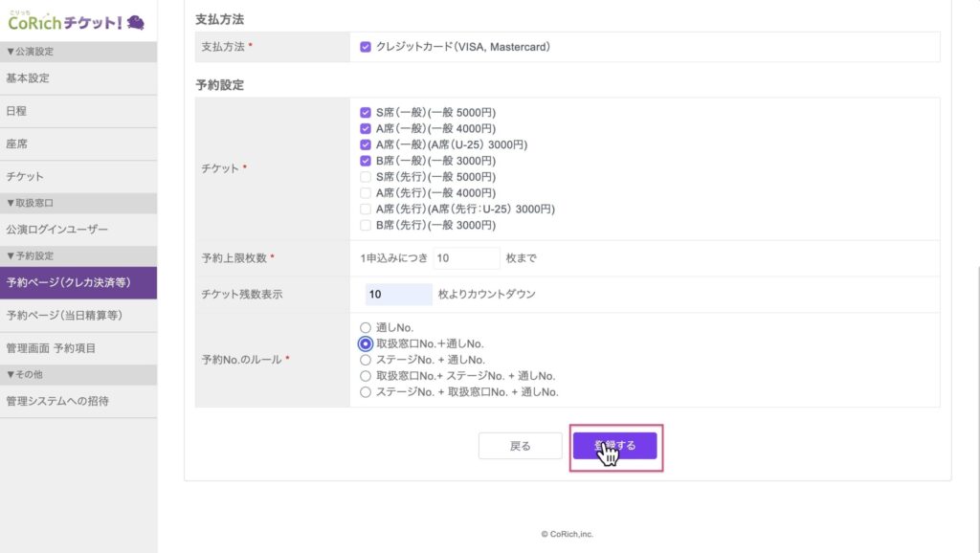Click the CoRich チケット! logo
Screen dimensions: 980x553
[77, 21]
